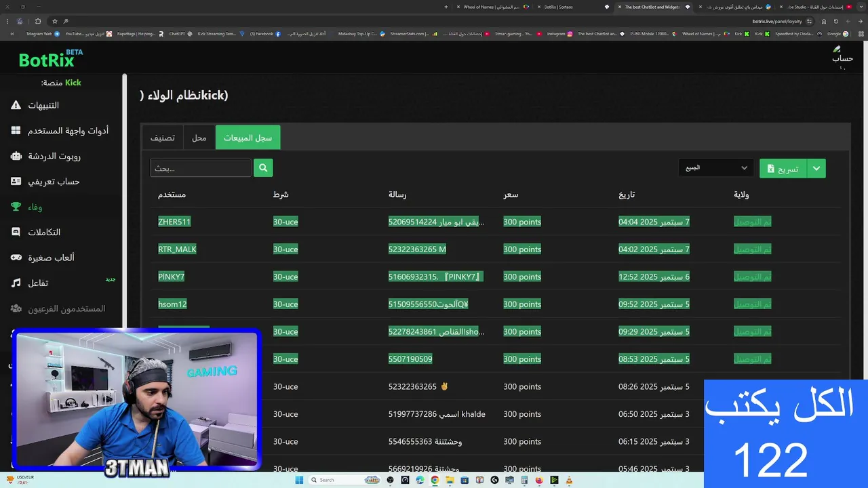Click the green search magnifier button

click(x=263, y=167)
